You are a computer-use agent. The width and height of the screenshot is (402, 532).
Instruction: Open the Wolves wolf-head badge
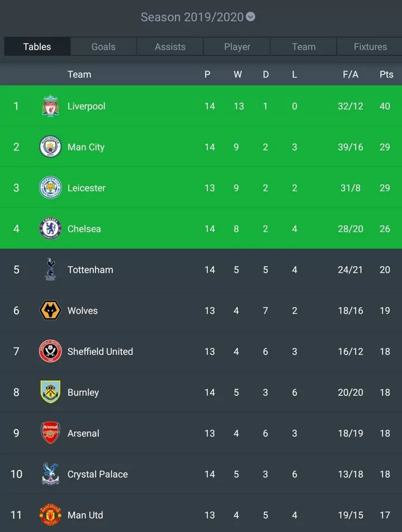tap(50, 310)
